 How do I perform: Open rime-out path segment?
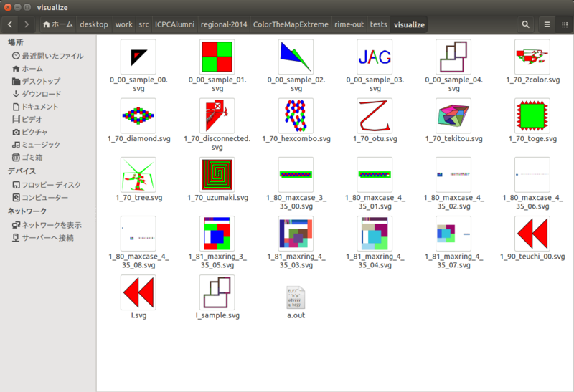coord(349,24)
